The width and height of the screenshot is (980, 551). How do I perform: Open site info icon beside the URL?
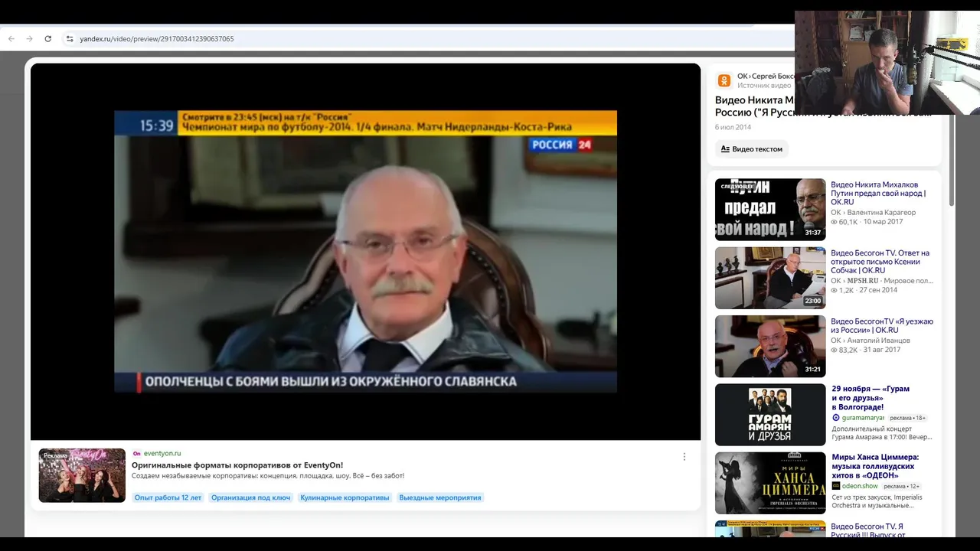tap(69, 39)
